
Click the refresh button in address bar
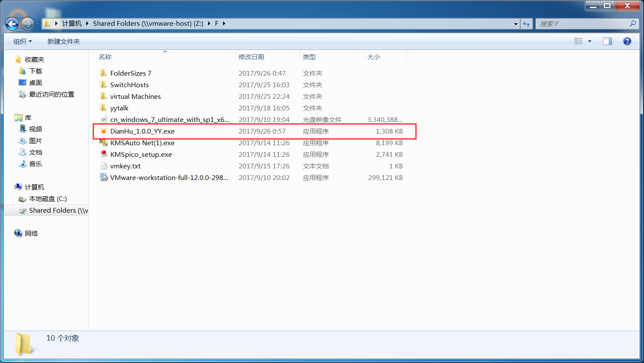(526, 24)
